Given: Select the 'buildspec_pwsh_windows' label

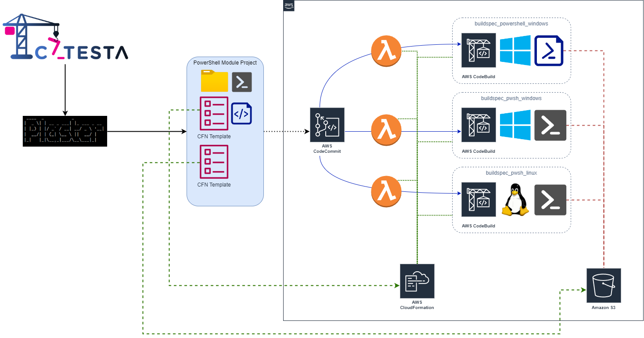Looking at the screenshot, I should tap(511, 98).
